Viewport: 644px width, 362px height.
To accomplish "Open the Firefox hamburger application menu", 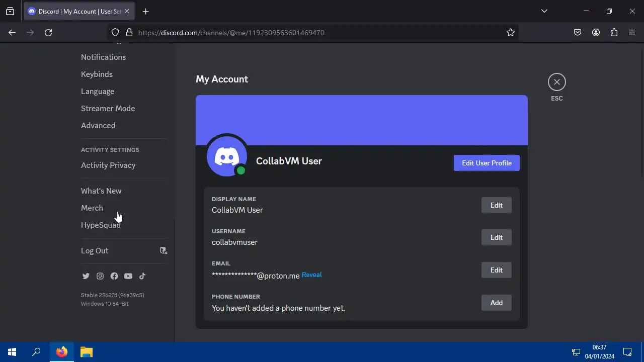I will coord(632,33).
